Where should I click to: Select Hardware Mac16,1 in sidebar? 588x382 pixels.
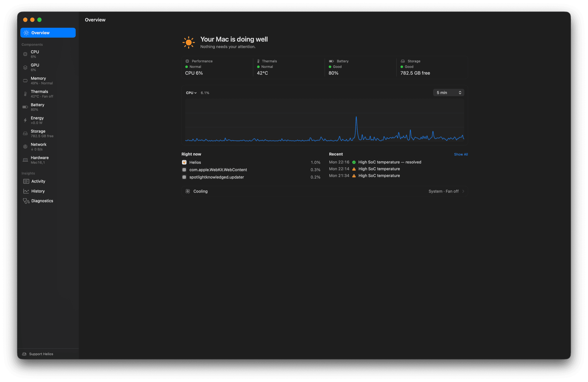(x=48, y=160)
